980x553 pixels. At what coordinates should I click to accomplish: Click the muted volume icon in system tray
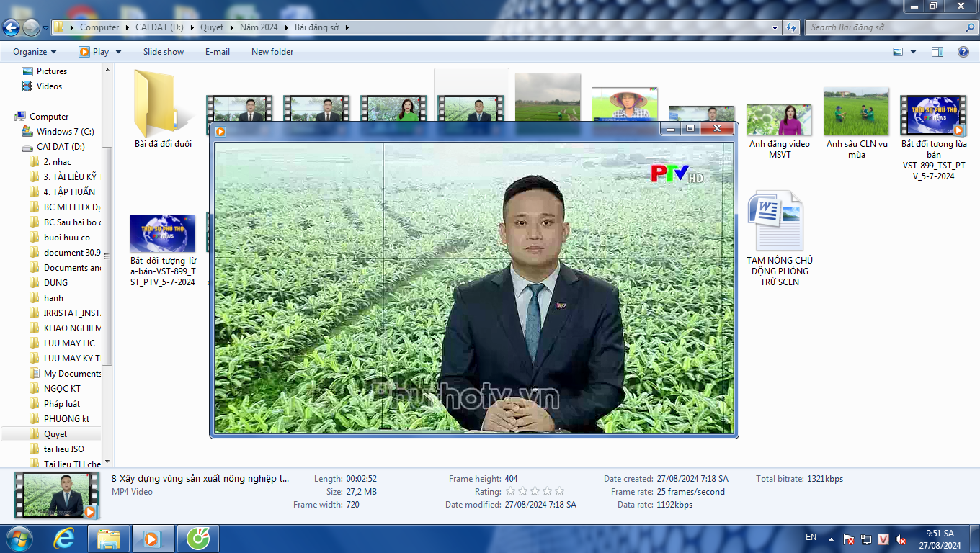(x=900, y=539)
